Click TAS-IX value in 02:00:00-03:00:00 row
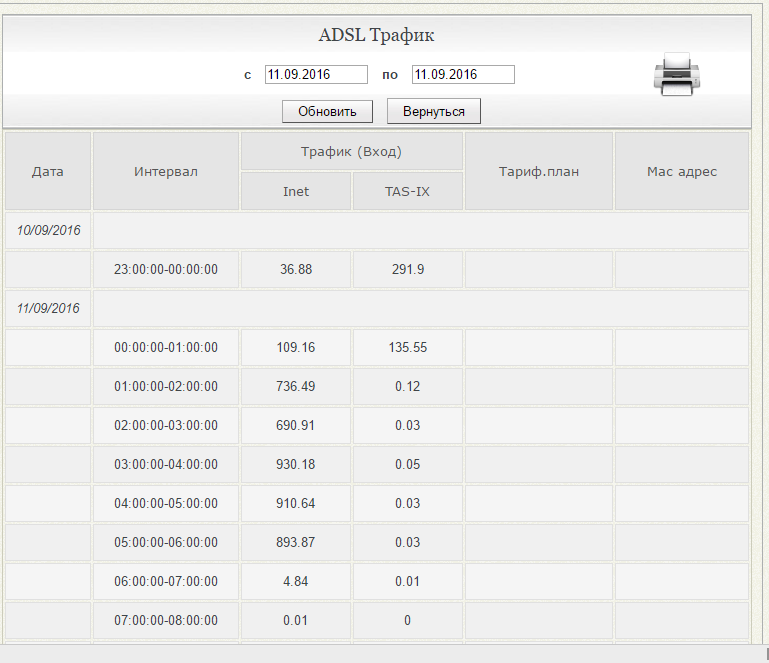The image size is (769, 663). tap(408, 425)
